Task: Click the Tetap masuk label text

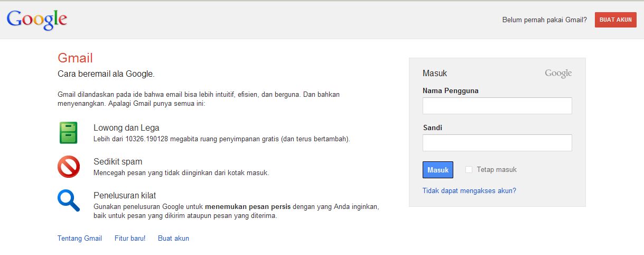Action: pyautogui.click(x=497, y=170)
